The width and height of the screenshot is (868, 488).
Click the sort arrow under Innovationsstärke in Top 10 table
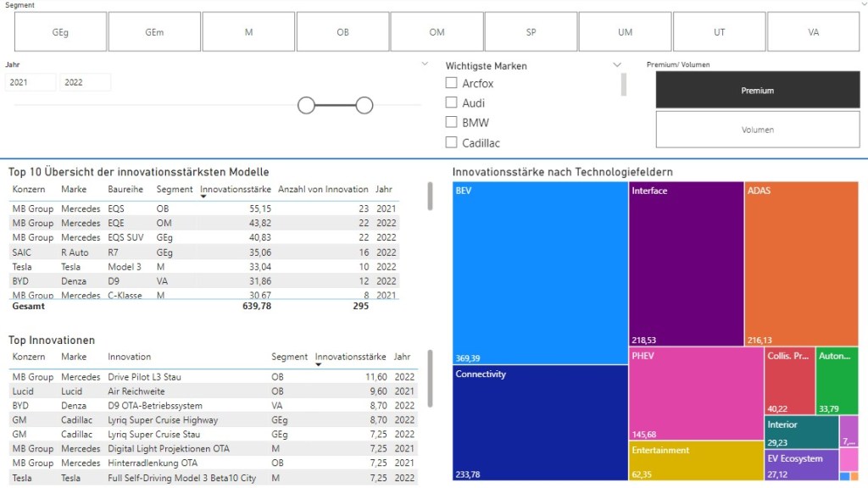pos(203,197)
